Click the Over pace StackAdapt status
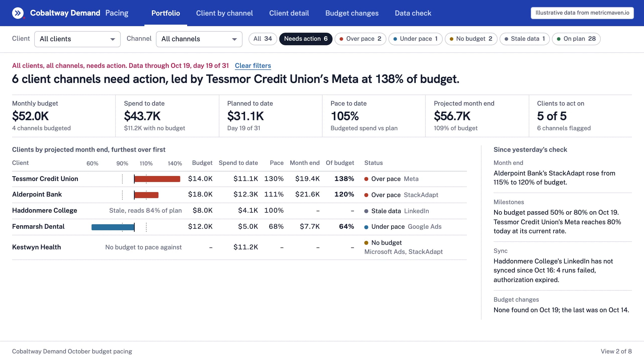The image size is (644, 362). point(401,195)
